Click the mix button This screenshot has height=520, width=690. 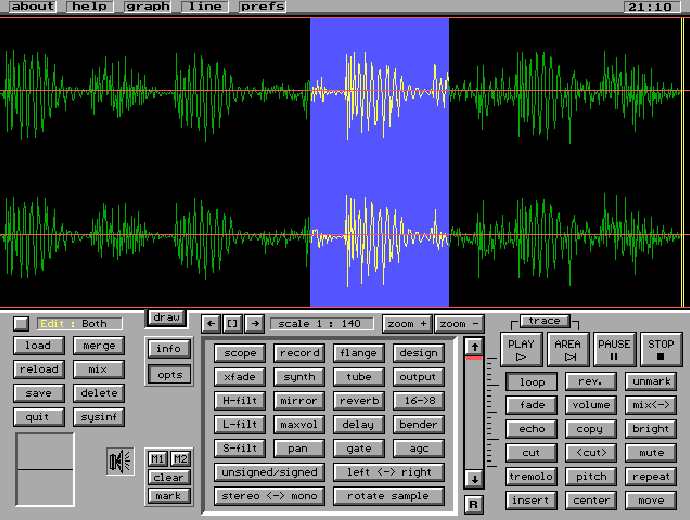99,369
